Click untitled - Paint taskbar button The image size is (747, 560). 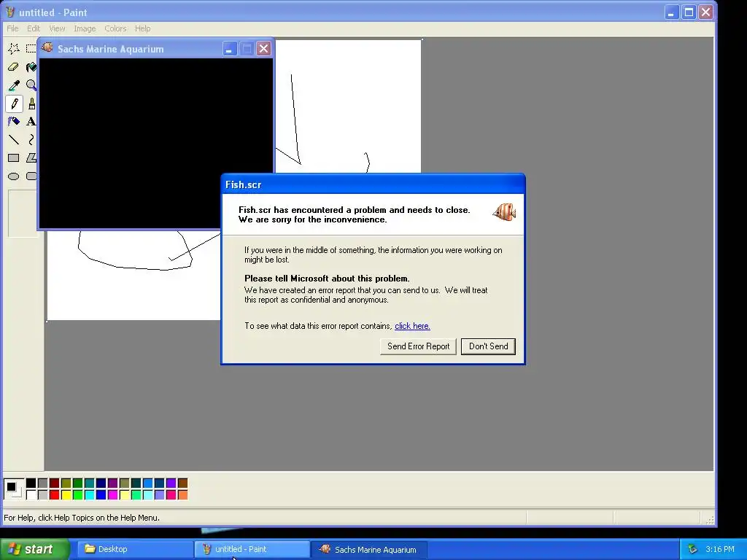[x=252, y=549]
